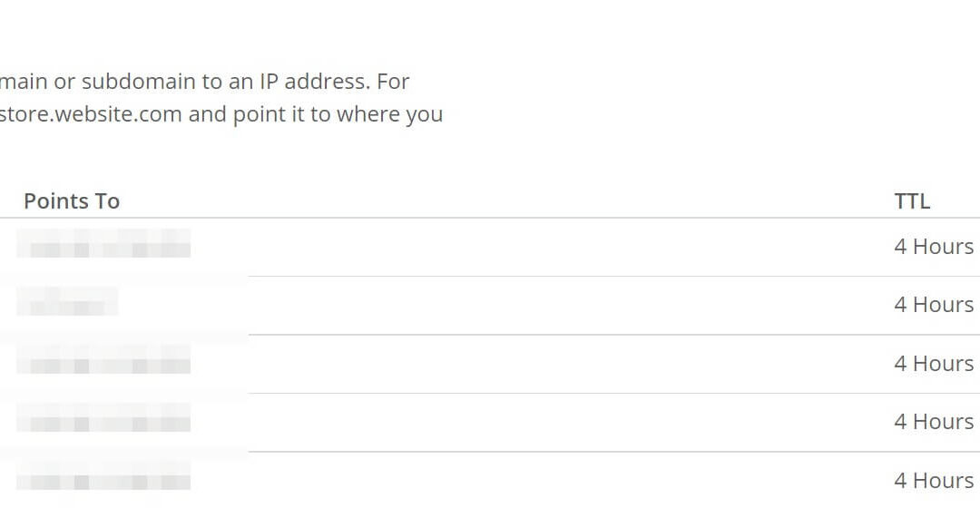Screen dimensions: 980x508
Task: Click the IP address phrase in description
Action: pyautogui.click(x=310, y=82)
